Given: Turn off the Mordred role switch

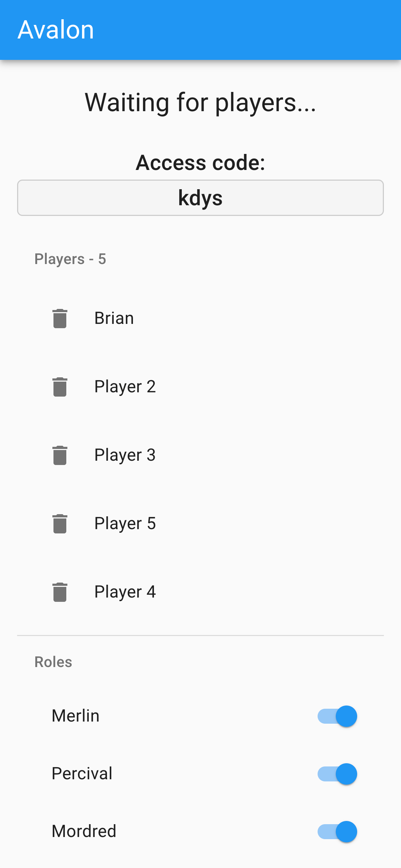Looking at the screenshot, I should [x=337, y=831].
